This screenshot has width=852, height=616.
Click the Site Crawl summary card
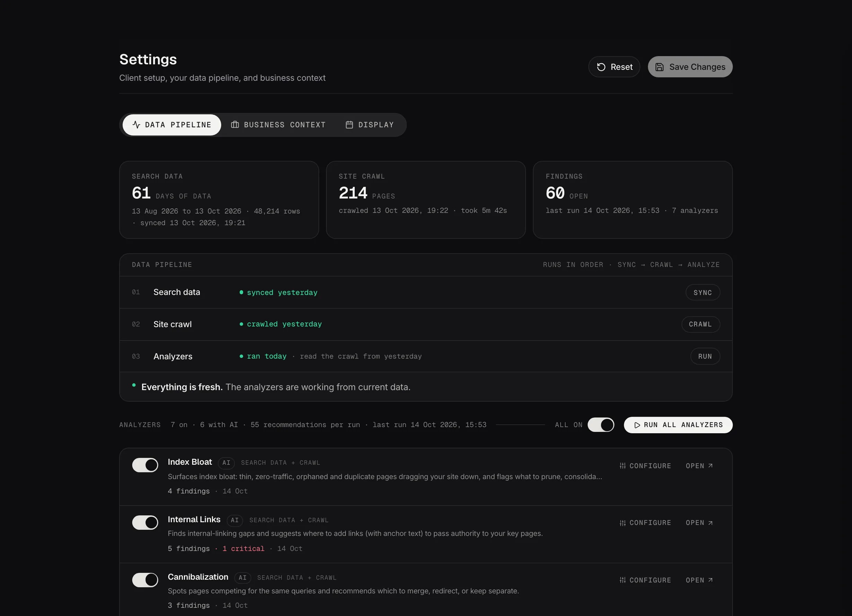click(426, 200)
